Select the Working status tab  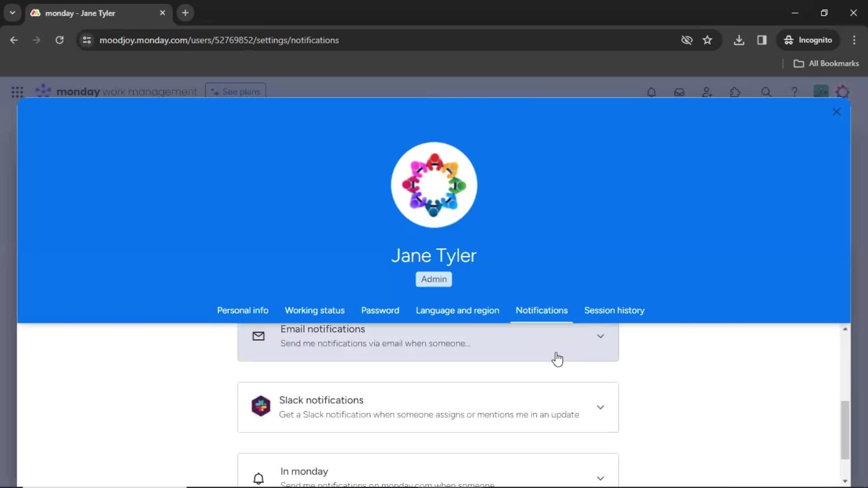(x=315, y=310)
